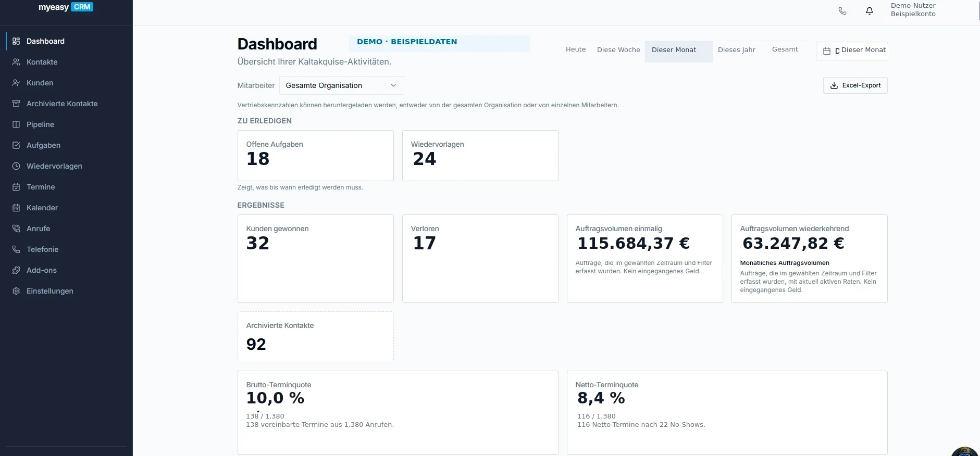980x456 pixels.
Task: Go to Kunden in sidebar
Action: click(x=66, y=83)
